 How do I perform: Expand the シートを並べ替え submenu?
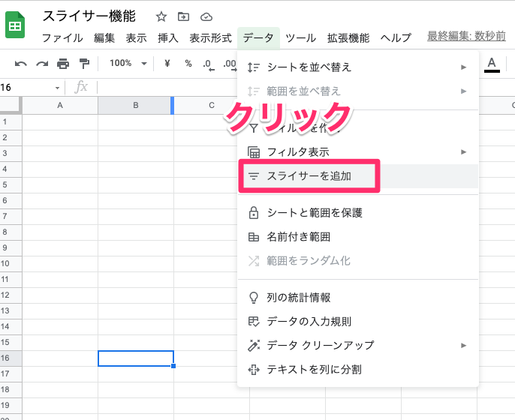point(357,67)
